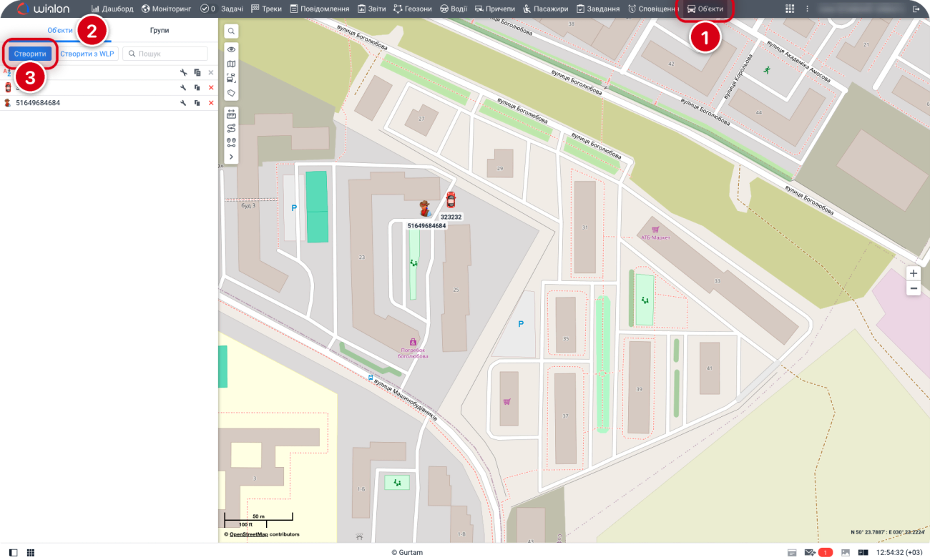Toggle unit tracking frame icon
The height and width of the screenshot is (560, 930).
coord(231,78)
